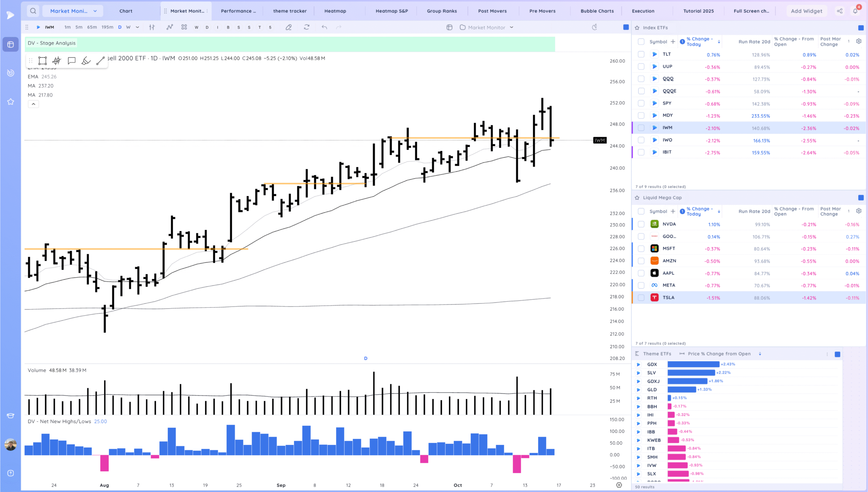Screen dimensions: 868x492
Task: Click the Add Widget button
Action: (806, 11)
